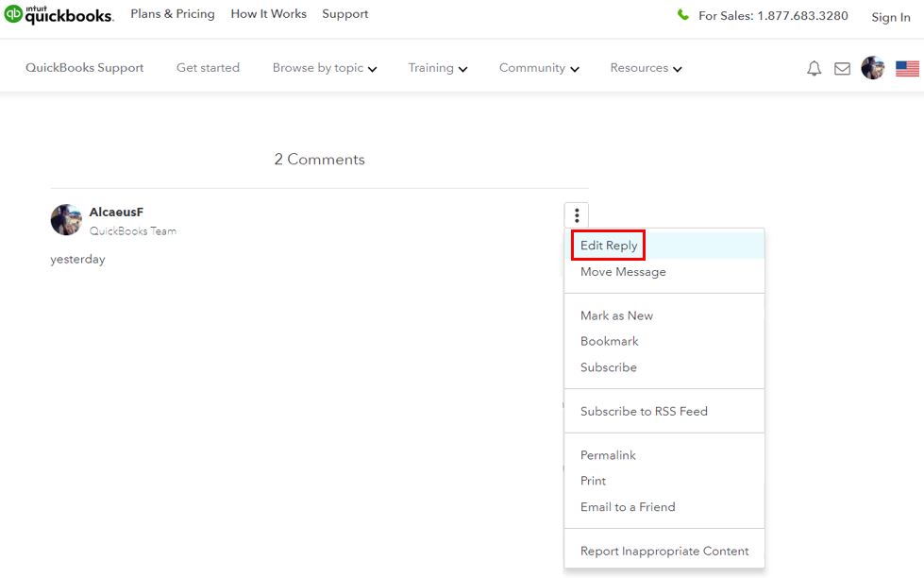This screenshot has height=578, width=924.
Task: Expand the Browse by topic dropdown
Action: (x=325, y=68)
